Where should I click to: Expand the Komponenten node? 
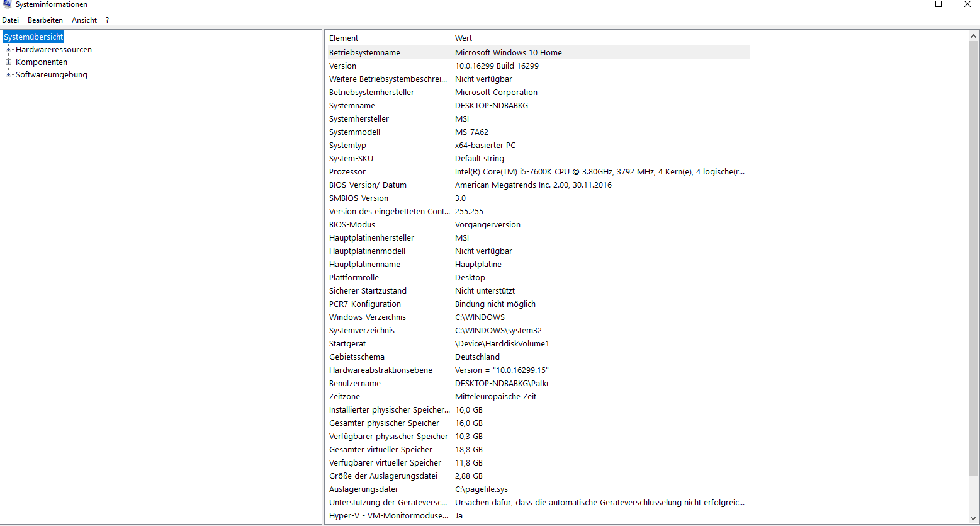[9, 62]
